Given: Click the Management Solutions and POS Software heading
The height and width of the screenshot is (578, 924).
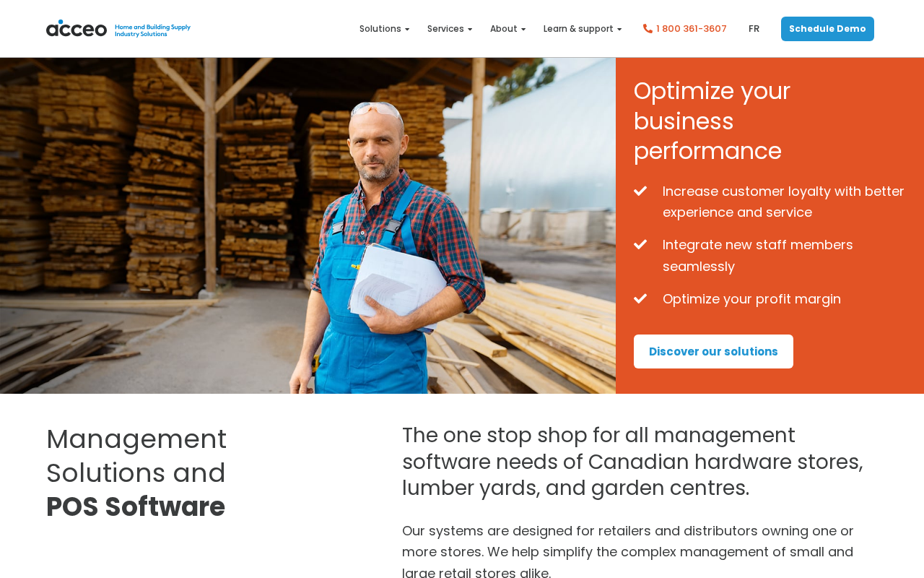Looking at the screenshot, I should (136, 473).
